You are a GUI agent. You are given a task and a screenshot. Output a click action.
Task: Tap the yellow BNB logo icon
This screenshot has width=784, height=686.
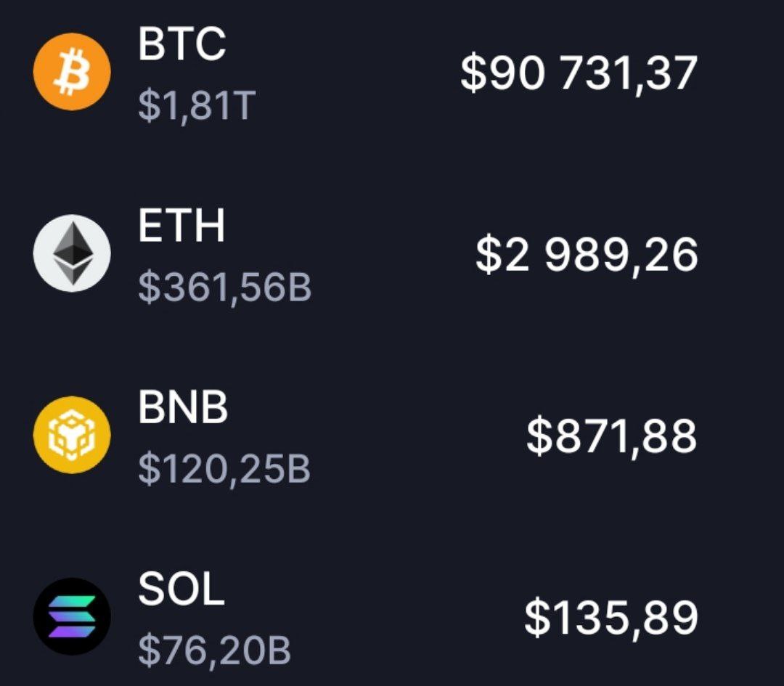[x=72, y=435]
